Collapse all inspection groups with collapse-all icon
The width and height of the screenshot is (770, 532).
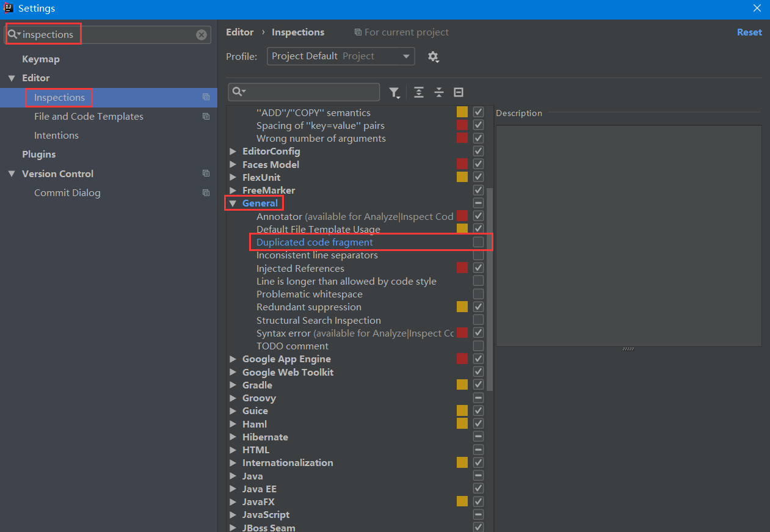(439, 92)
